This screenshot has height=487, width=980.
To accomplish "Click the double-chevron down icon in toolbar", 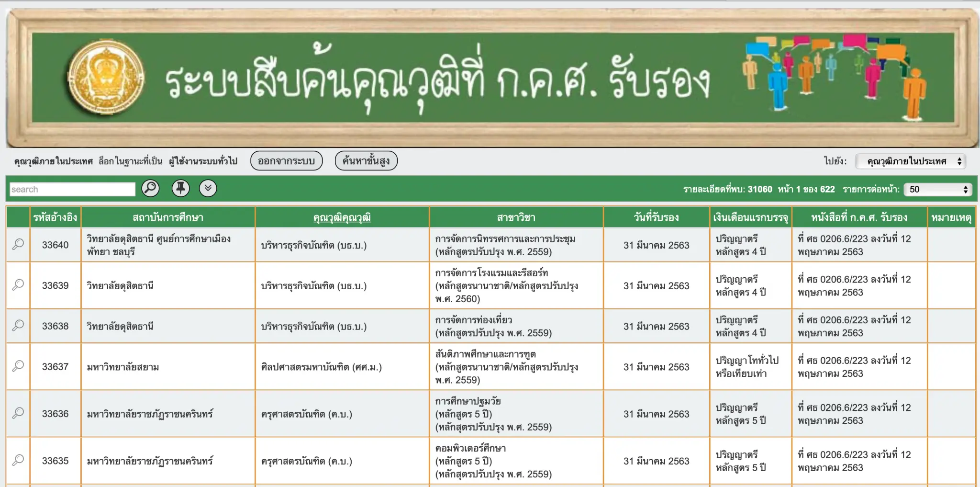I will tap(208, 188).
